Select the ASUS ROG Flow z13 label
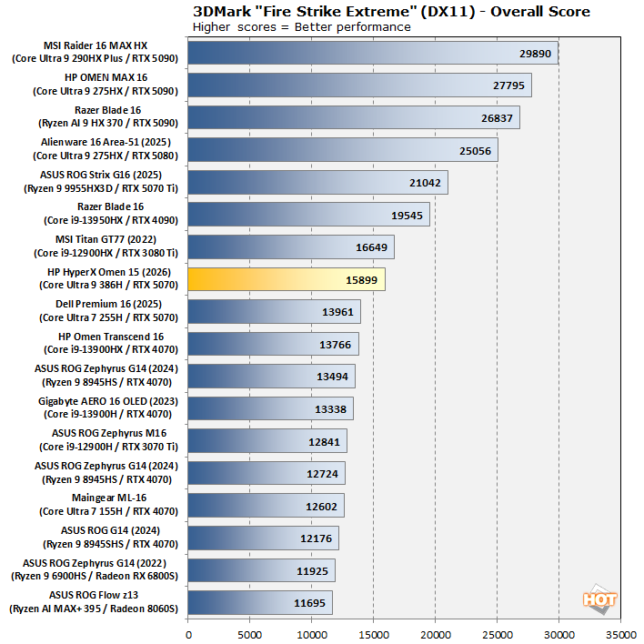The image size is (644, 644). click(x=94, y=601)
